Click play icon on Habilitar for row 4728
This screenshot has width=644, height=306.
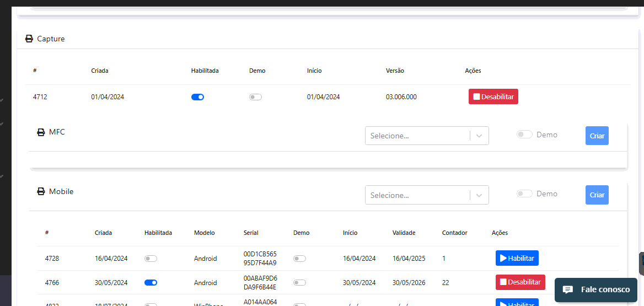(503, 258)
